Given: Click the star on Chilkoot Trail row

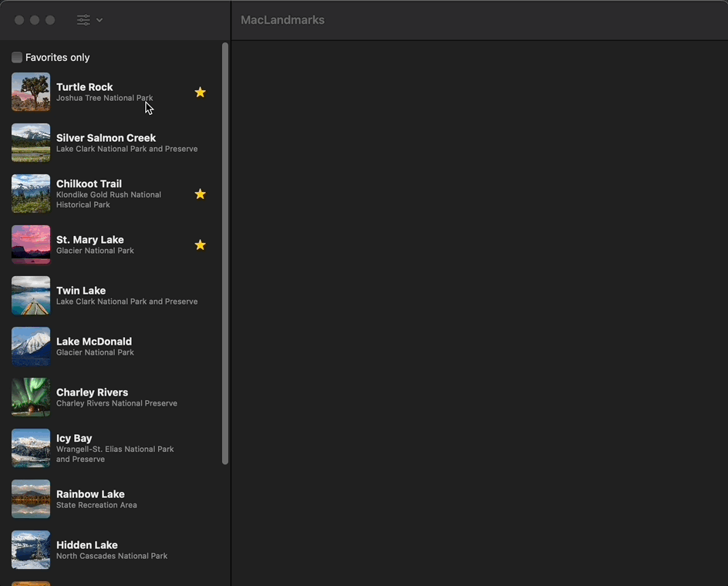Looking at the screenshot, I should pos(200,194).
